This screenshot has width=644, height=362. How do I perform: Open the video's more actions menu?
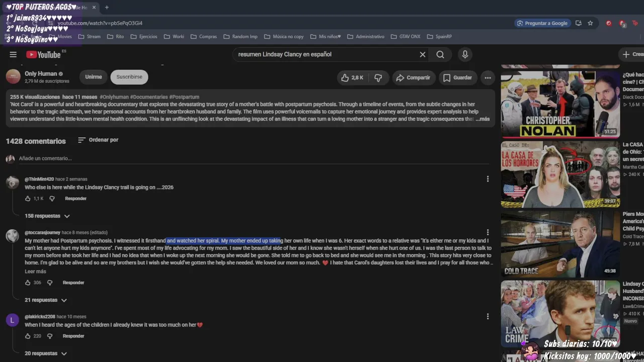tap(488, 77)
